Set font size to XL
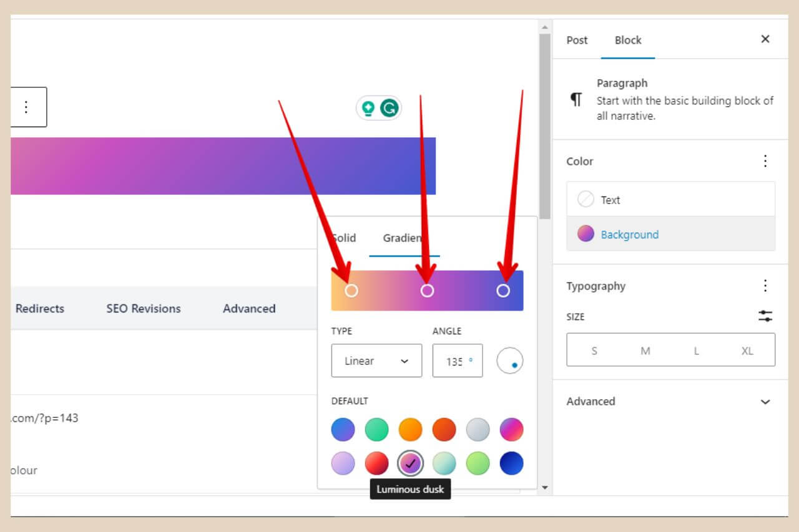The height and width of the screenshot is (532, 799). (747, 351)
